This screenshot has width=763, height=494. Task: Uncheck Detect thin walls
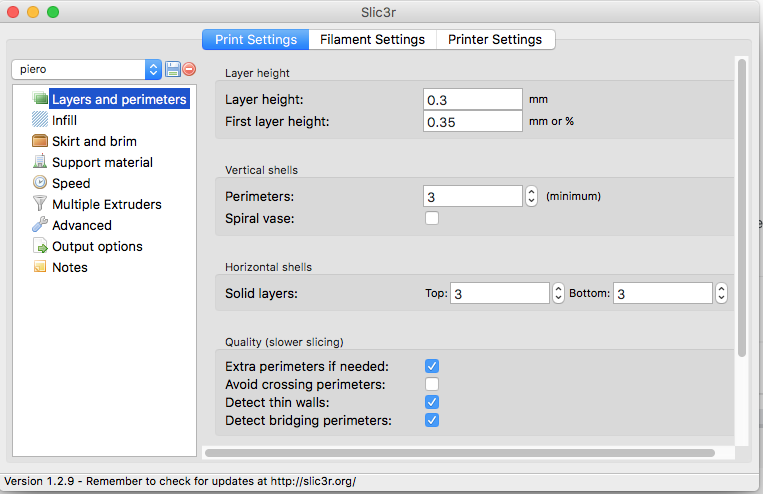click(432, 402)
